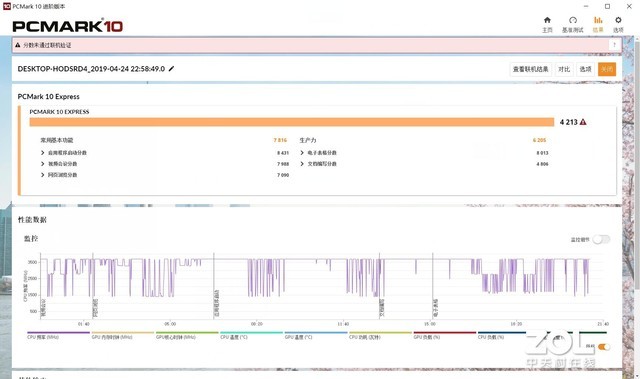Click the red warning triangle beside the 4 213 score
640x379 pixels.
click(583, 122)
